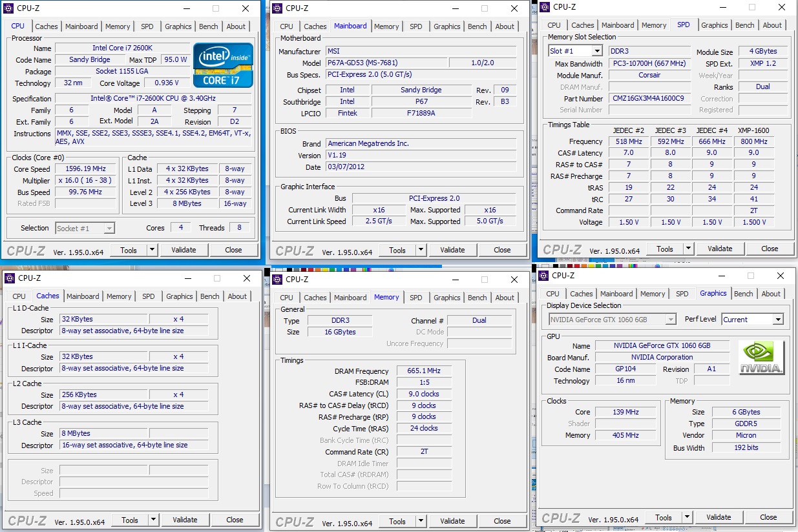
Task: Click the Memory Size 16 GBytes field
Action: click(340, 332)
